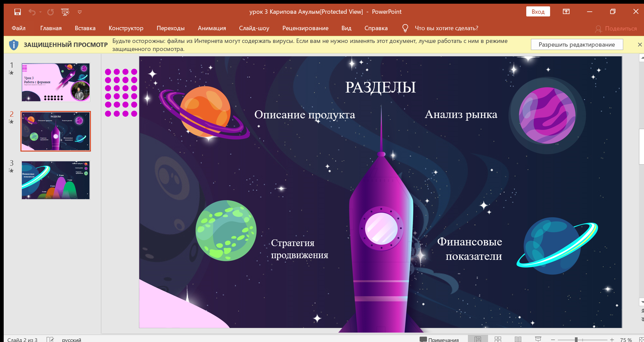Expand Customize Quick Access Toolbar dropdown
Viewport: 644px width, 342px height.
coord(80,12)
